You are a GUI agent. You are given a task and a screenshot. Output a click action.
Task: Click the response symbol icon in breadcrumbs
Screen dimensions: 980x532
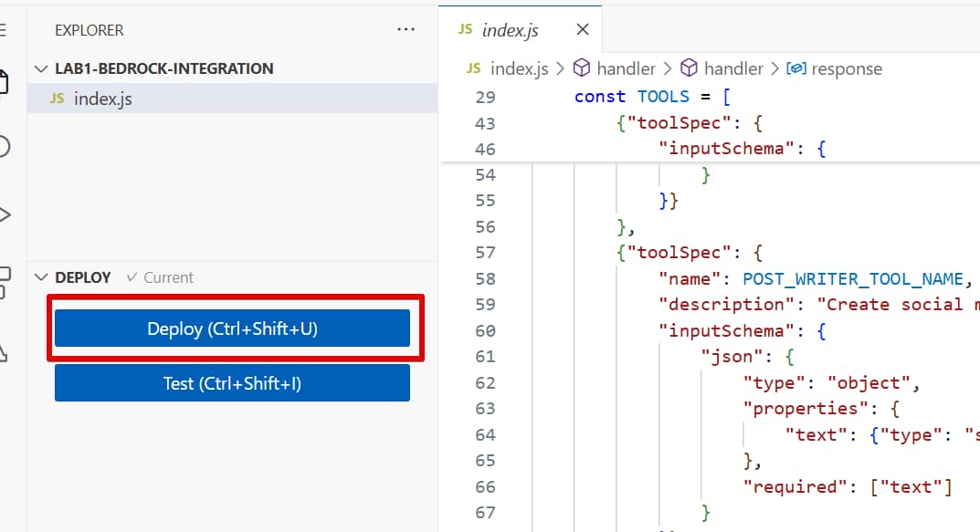[x=796, y=68]
